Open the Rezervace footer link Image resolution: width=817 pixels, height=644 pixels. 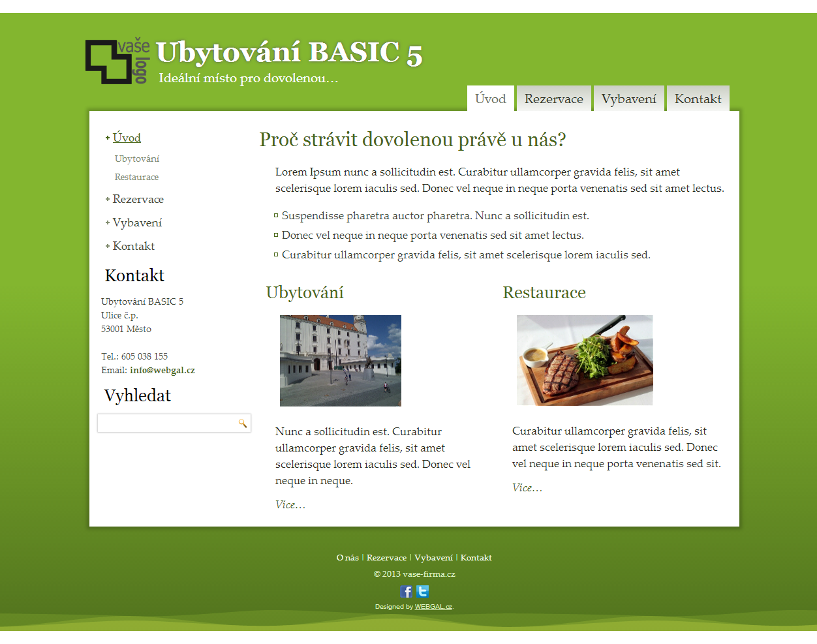pos(386,558)
